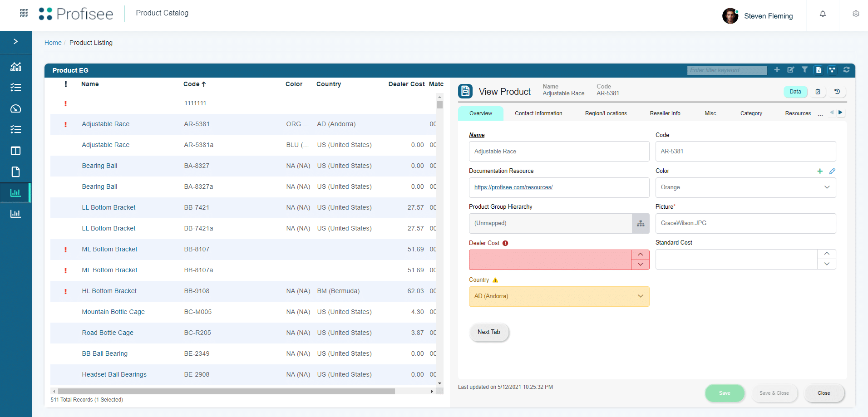This screenshot has width=868, height=417.
Task: Select the Add record plus icon
Action: tap(777, 70)
